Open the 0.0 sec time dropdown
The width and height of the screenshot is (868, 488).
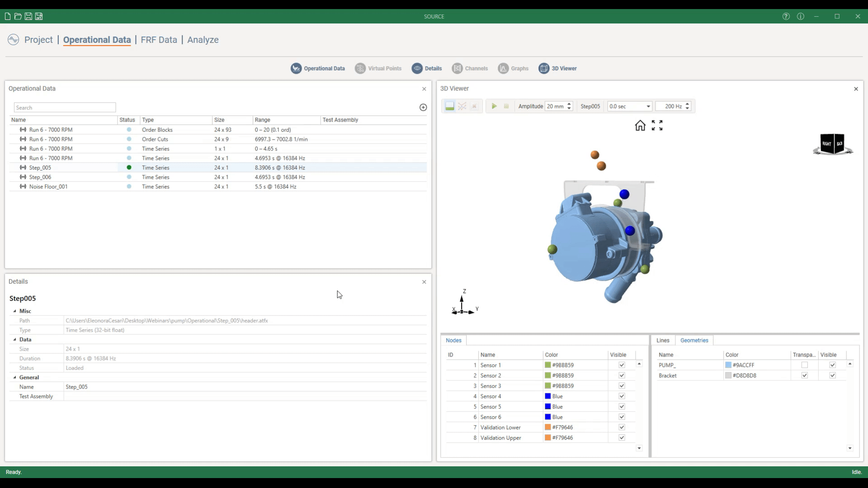(x=648, y=107)
